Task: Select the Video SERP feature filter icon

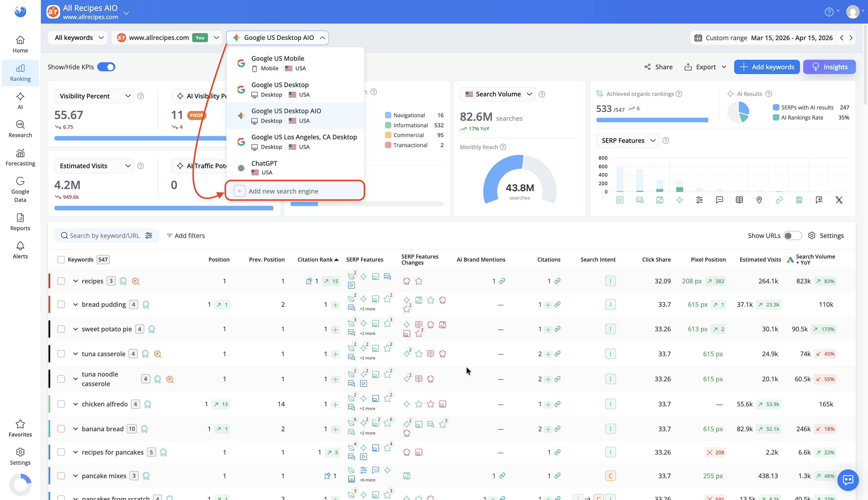Action: pos(620,200)
